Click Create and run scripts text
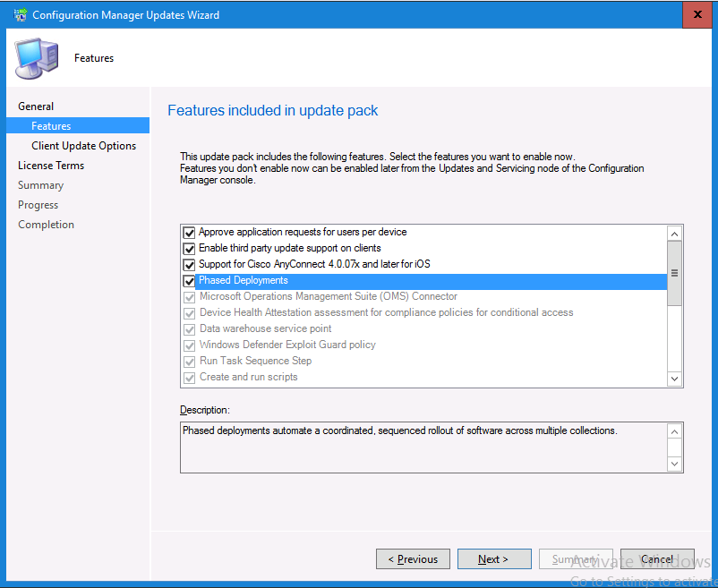This screenshot has height=588, width=718. coord(249,377)
